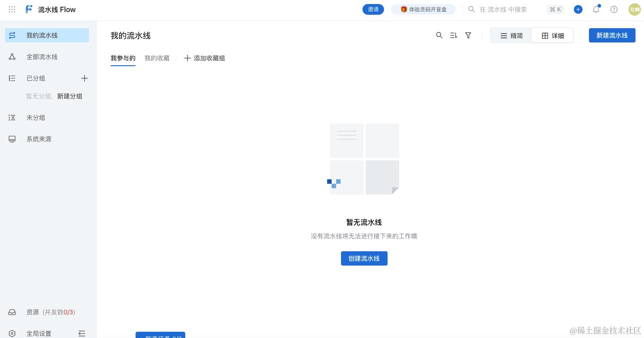Viewport: 644px width, 338px height.
Task: Click the blue plus quick-create icon
Action: tap(578, 9)
